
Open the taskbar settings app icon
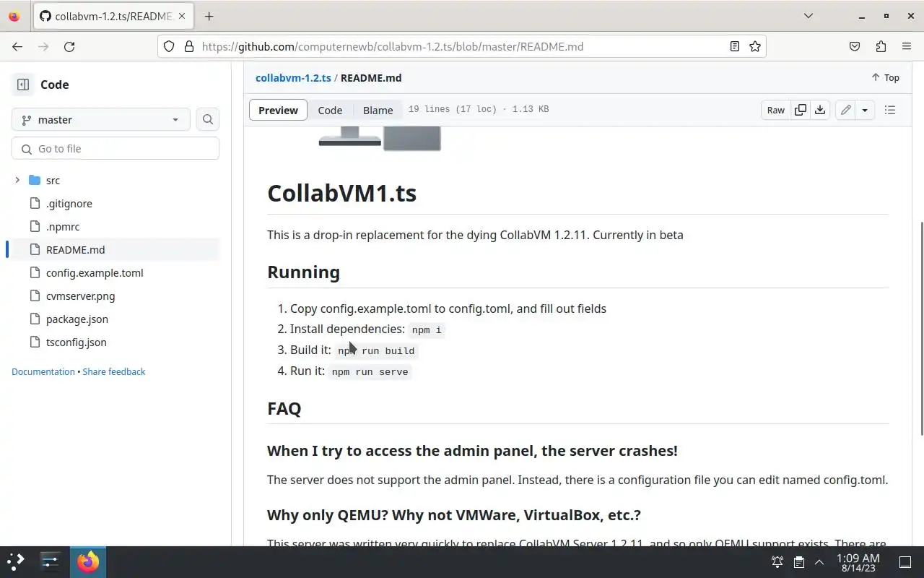point(51,561)
